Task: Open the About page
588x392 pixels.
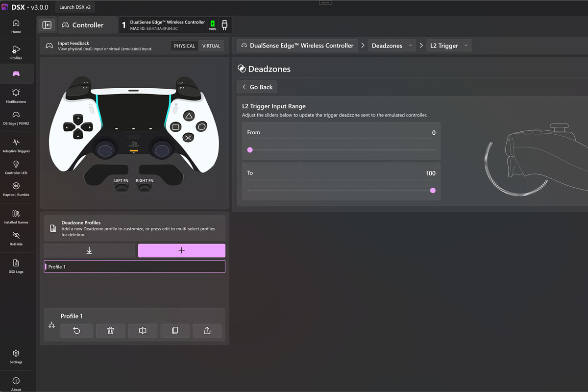Action: coord(16,384)
